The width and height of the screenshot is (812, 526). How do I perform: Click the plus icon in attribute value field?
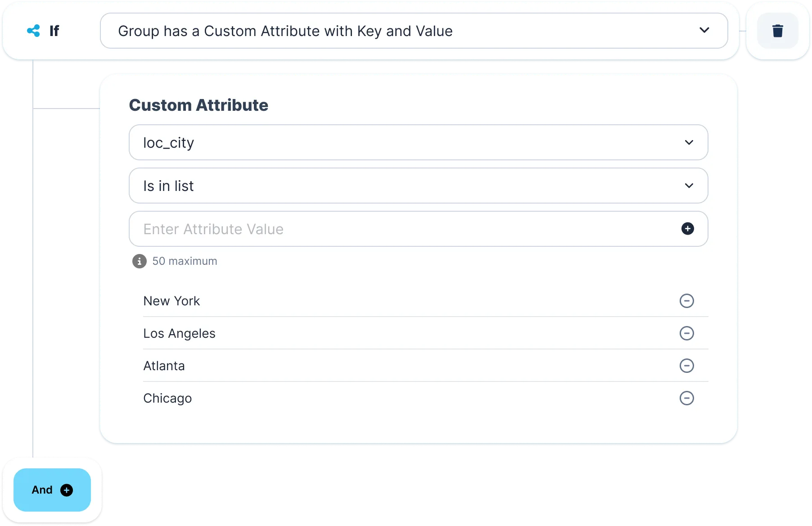click(x=687, y=229)
